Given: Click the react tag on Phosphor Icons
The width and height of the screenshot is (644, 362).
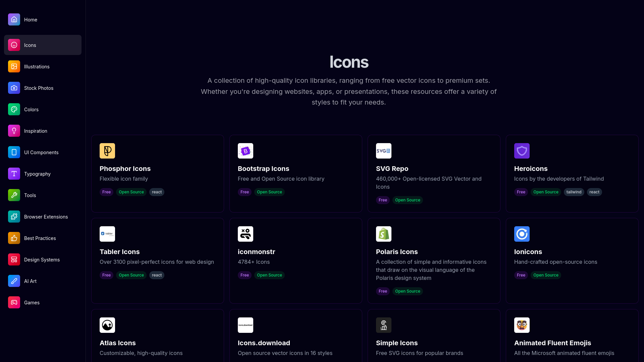Looking at the screenshot, I should click(x=157, y=192).
